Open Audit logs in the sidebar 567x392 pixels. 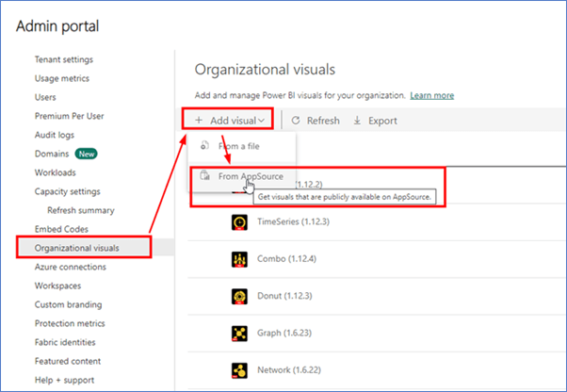coord(55,135)
